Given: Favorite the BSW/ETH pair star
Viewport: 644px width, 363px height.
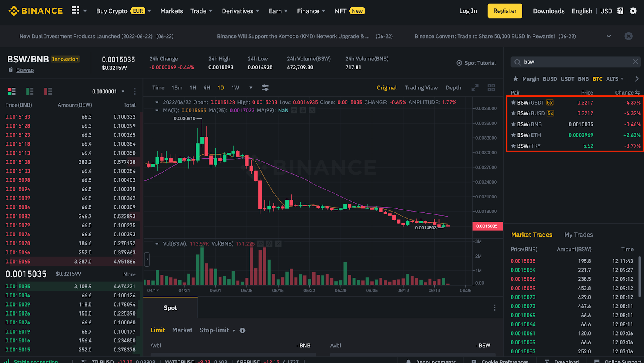Looking at the screenshot, I should (513, 135).
